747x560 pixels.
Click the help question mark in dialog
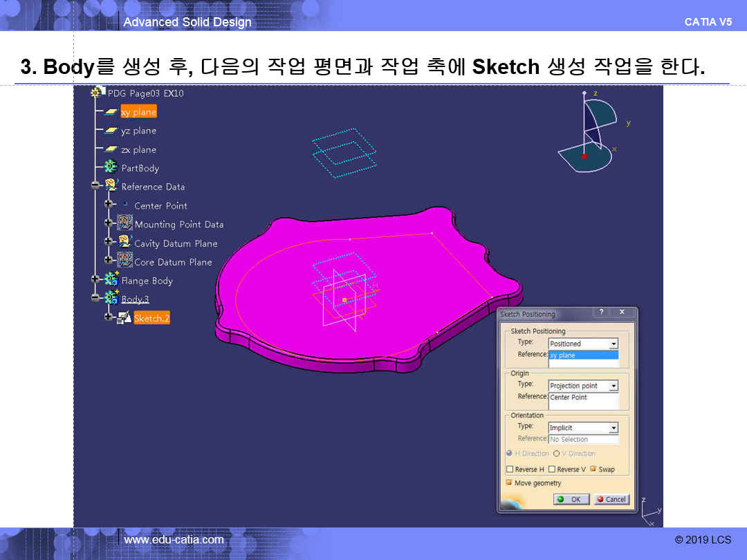(601, 313)
